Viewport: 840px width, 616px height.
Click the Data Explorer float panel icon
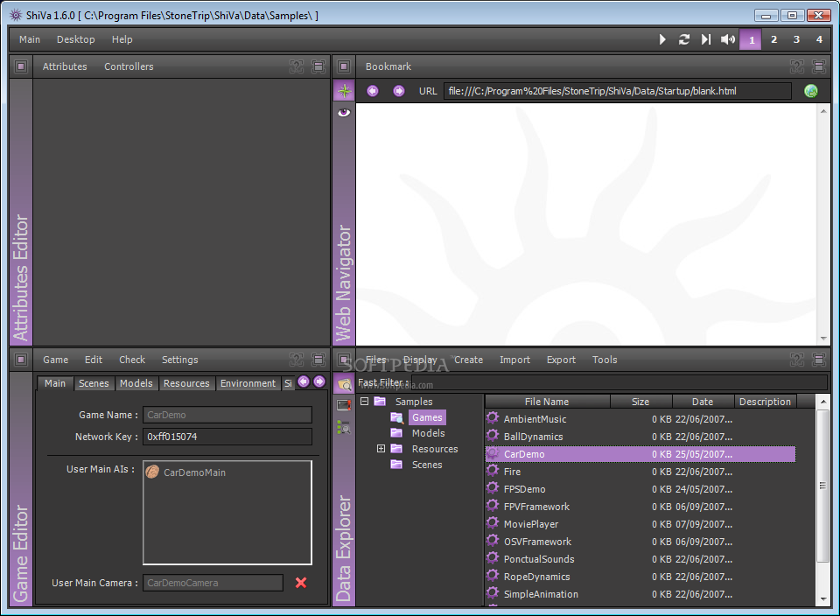click(x=796, y=360)
